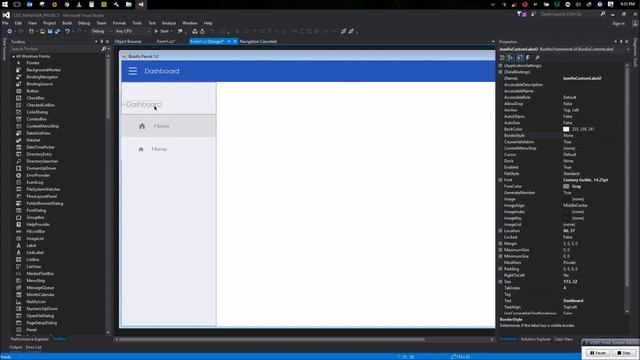
Task: Select Panel control in Toolbox
Action: click(x=31, y=329)
